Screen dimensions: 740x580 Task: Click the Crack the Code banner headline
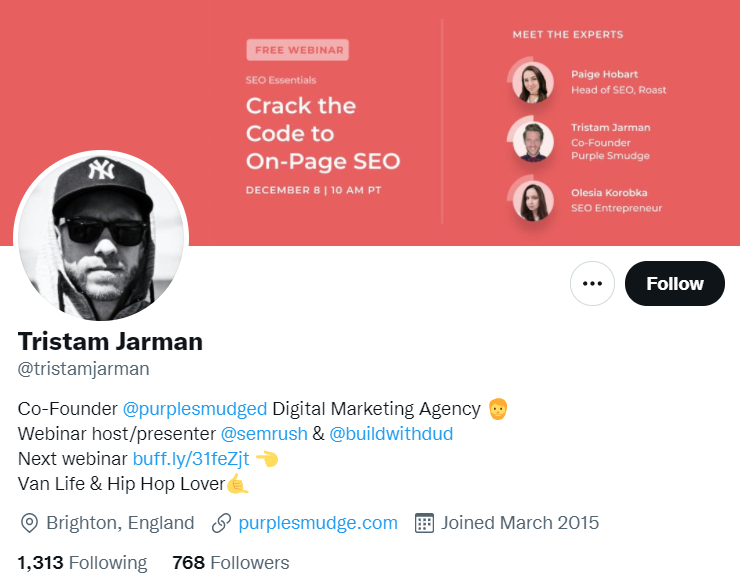323,134
